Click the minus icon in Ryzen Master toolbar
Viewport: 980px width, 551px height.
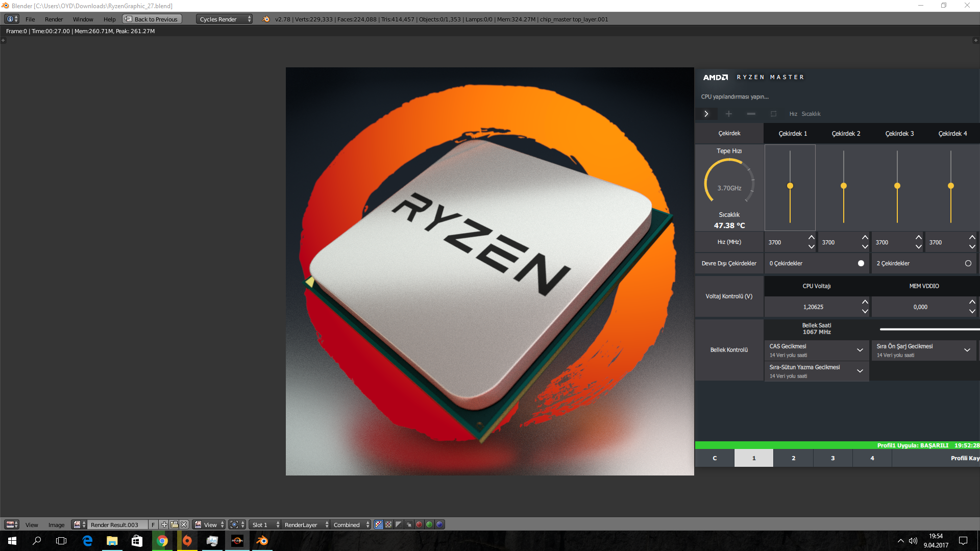click(751, 114)
